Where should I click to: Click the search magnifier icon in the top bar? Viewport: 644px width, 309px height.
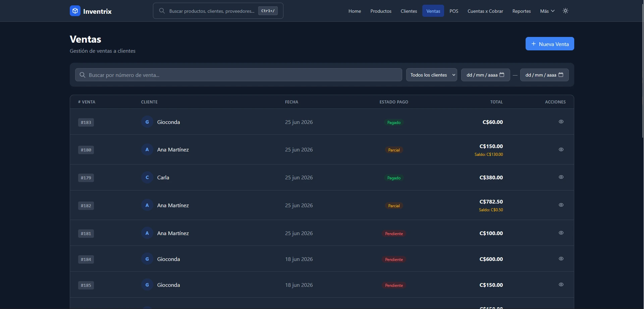pos(162,11)
